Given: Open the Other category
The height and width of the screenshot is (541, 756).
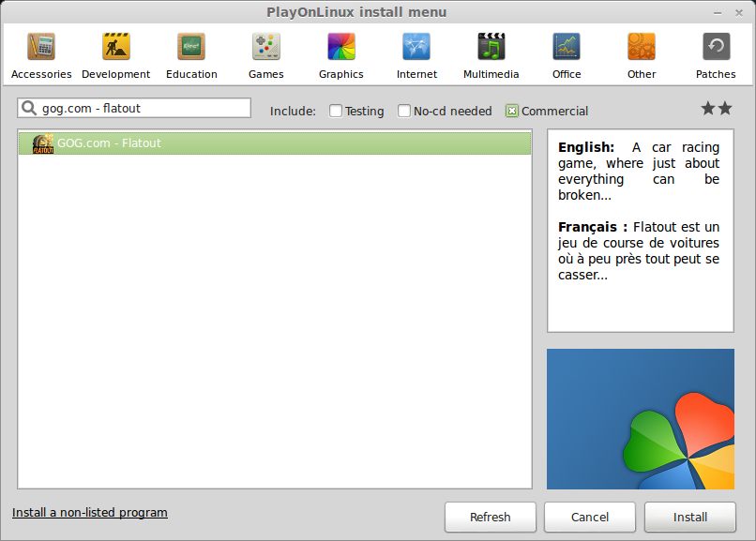Looking at the screenshot, I should (x=642, y=55).
